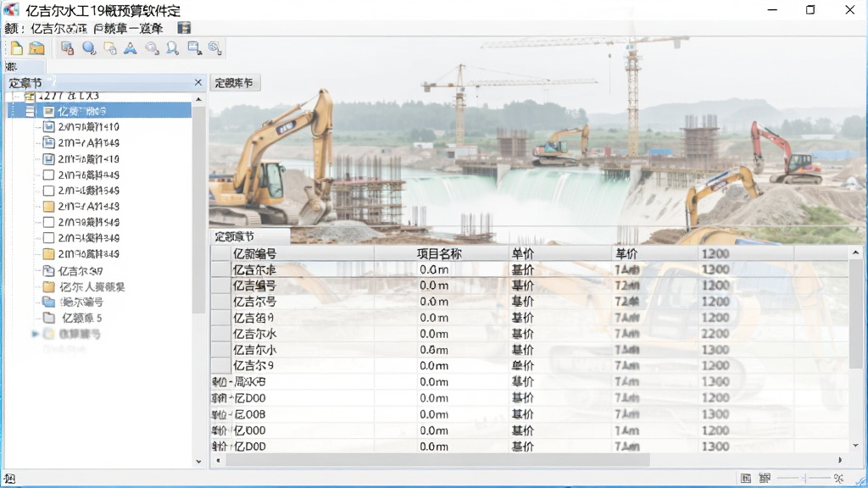
Task: Click the window with cursor toolbar icon
Action: [x=194, y=48]
